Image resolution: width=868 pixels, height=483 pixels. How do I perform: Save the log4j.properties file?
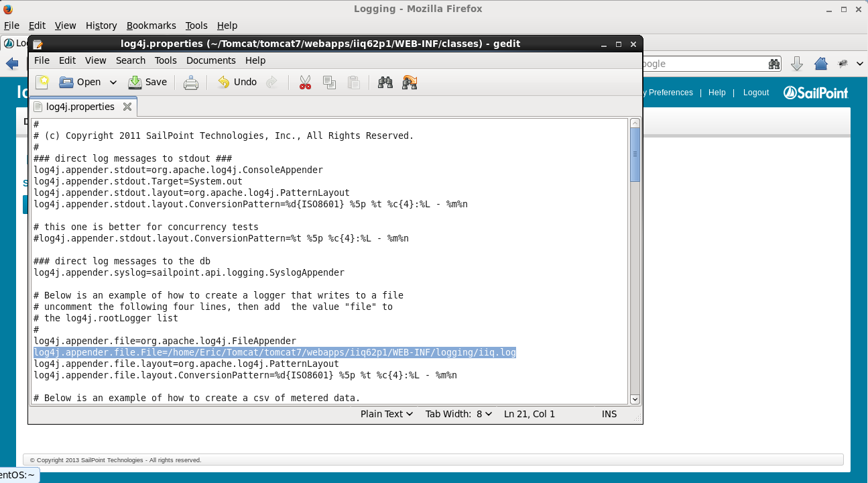pos(147,82)
